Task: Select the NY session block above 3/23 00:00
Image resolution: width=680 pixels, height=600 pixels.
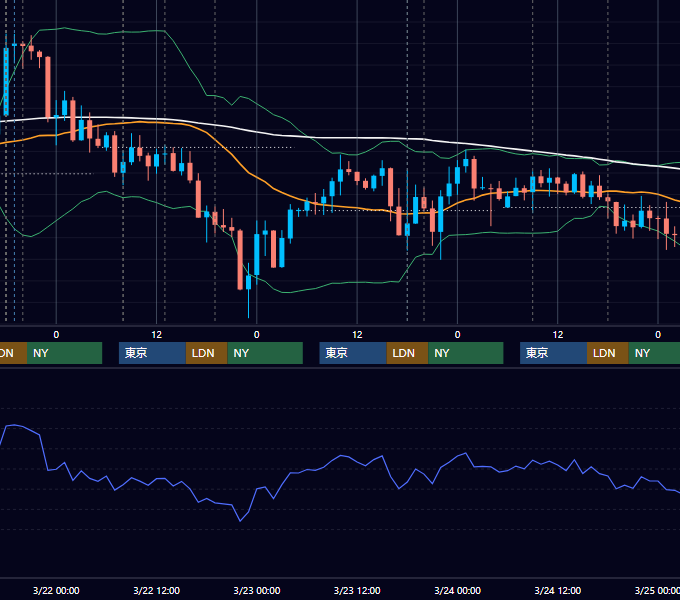Action: click(265, 353)
